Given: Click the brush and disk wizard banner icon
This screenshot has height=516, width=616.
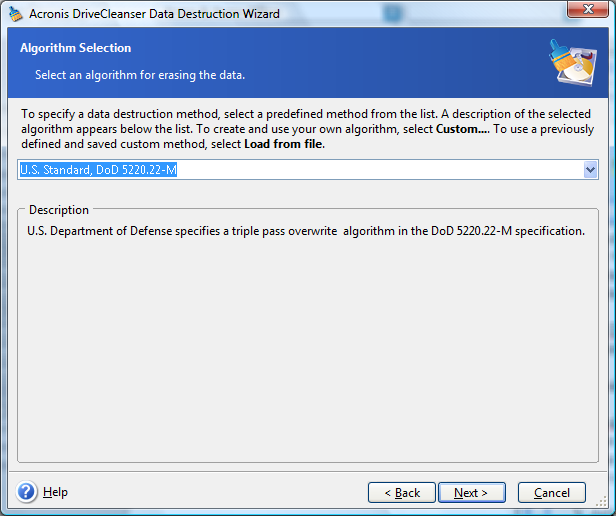Looking at the screenshot, I should coord(573,62).
